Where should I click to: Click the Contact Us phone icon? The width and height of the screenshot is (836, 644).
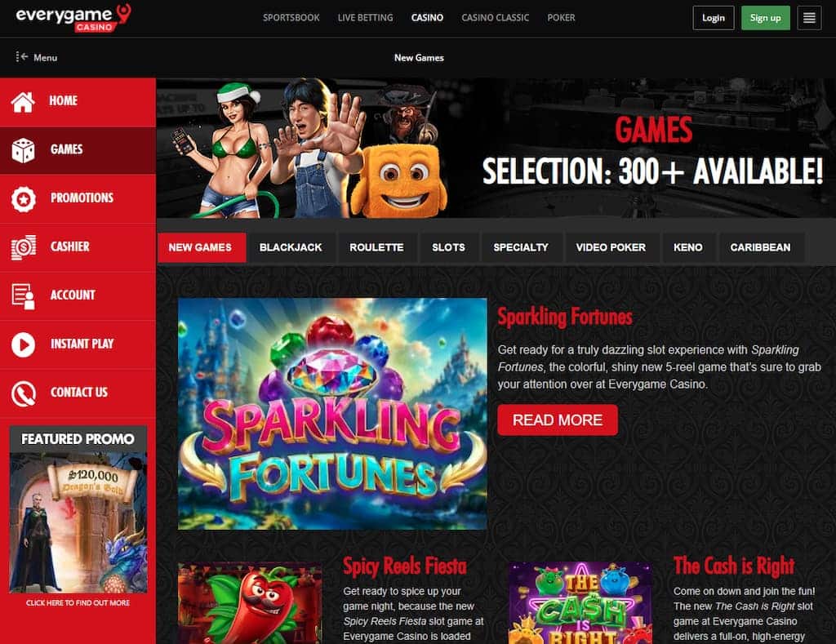coord(24,393)
